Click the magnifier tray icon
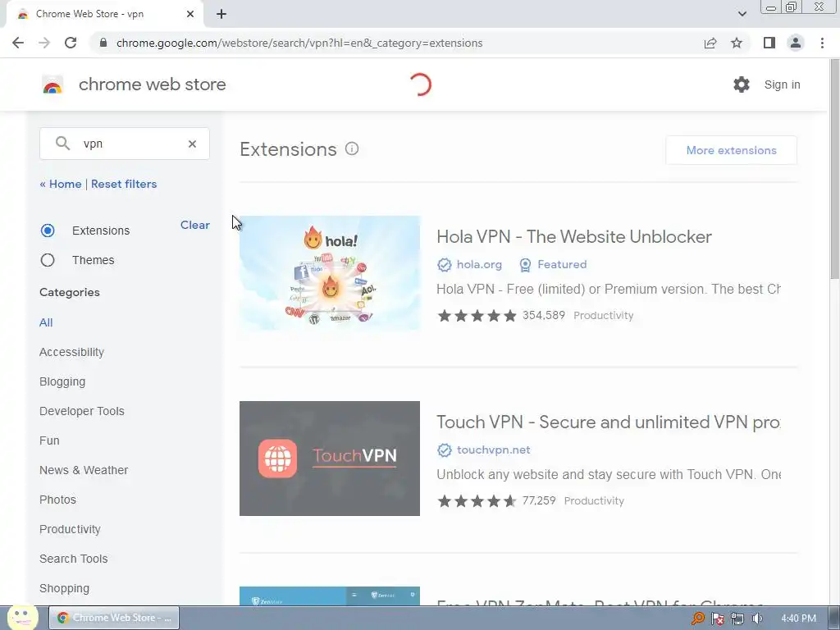Image resolution: width=840 pixels, height=630 pixels. point(697,619)
